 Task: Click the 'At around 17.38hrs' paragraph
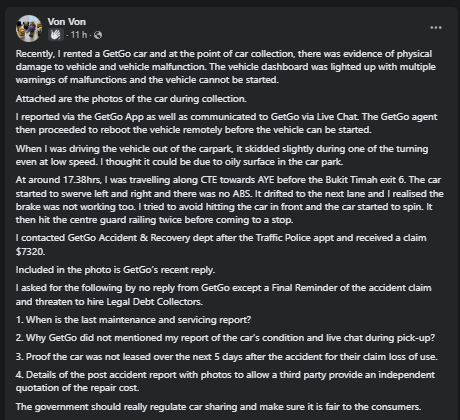pyautogui.click(x=229, y=200)
